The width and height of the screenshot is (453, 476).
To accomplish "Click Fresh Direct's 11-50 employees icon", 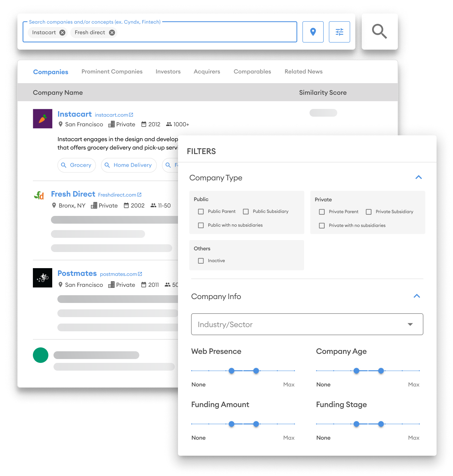I will 153,205.
